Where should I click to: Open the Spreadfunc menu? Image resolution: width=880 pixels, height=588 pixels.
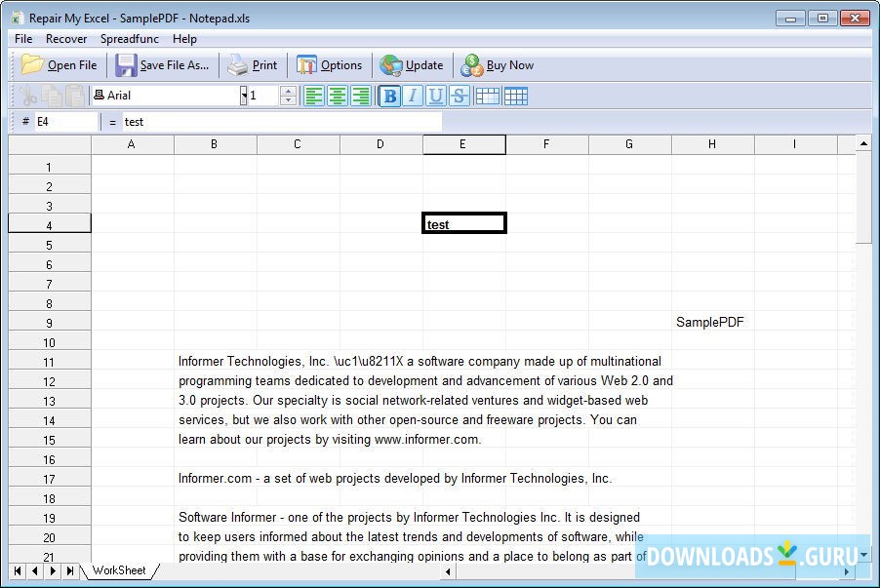[129, 39]
